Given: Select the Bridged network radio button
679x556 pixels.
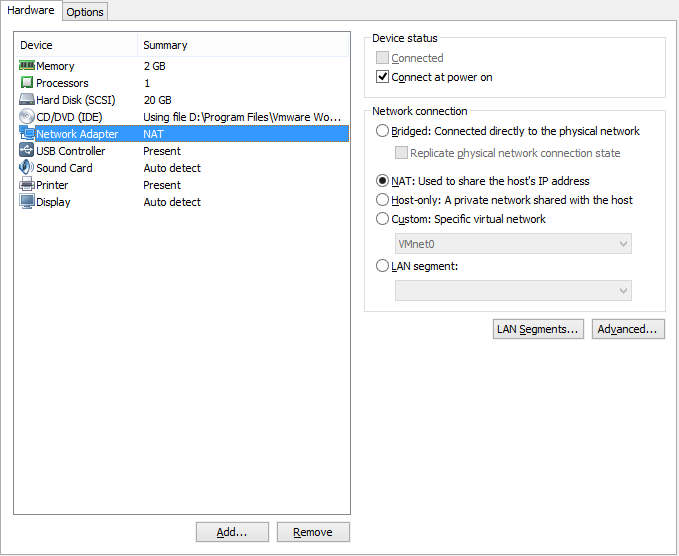Looking at the screenshot, I should (382, 131).
